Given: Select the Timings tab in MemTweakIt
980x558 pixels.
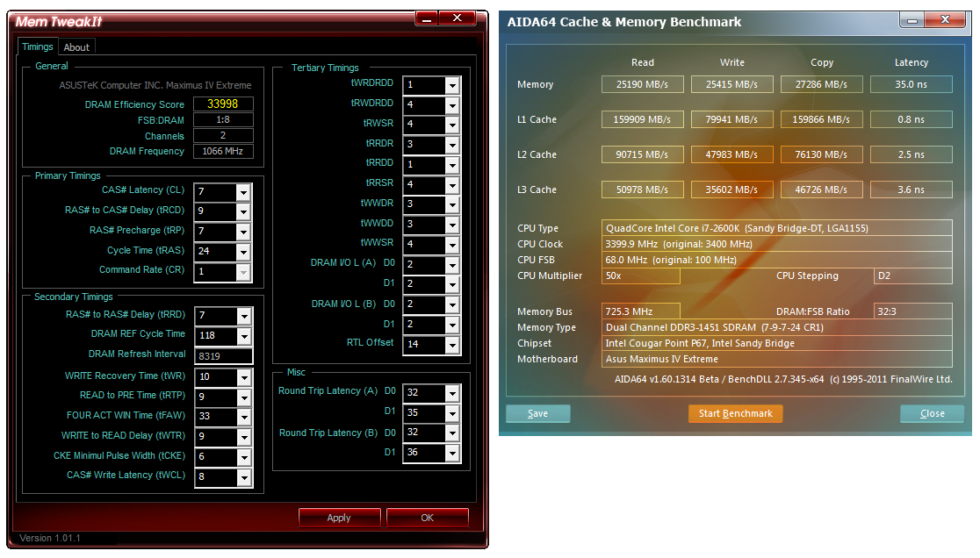Looking at the screenshot, I should 38,46.
